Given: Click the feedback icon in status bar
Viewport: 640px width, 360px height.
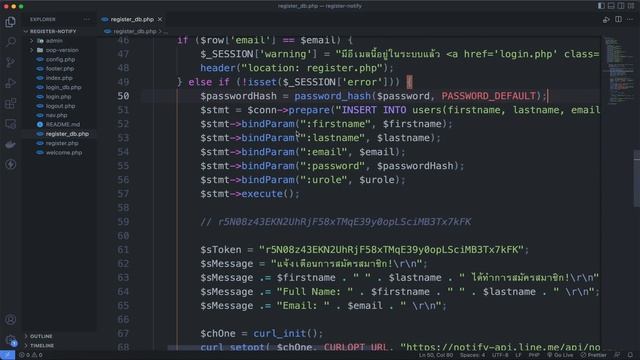Looking at the screenshot, I should pyautogui.click(x=618, y=355).
